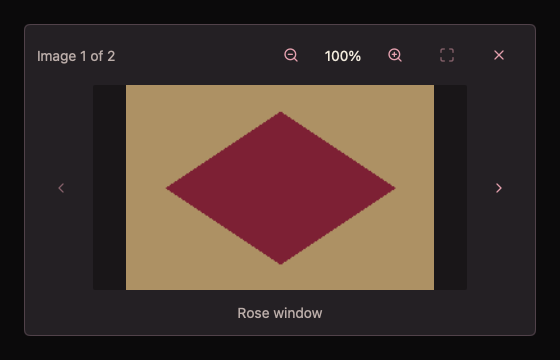Go to the previous image
The width and height of the screenshot is (560, 360).
(x=61, y=188)
